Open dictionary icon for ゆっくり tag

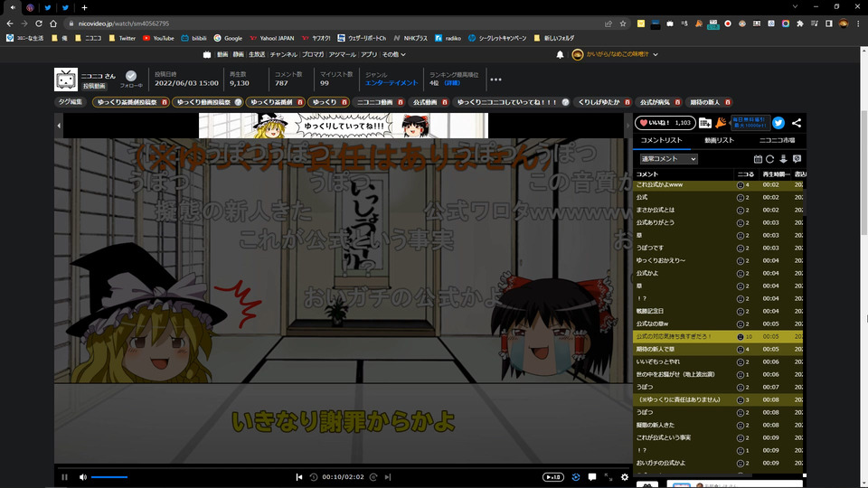[344, 102]
